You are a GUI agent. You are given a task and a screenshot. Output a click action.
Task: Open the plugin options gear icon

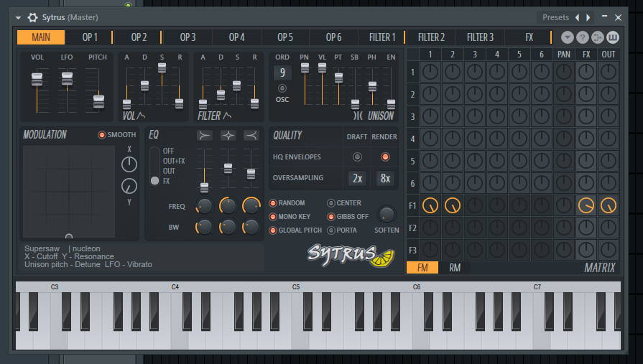click(32, 17)
